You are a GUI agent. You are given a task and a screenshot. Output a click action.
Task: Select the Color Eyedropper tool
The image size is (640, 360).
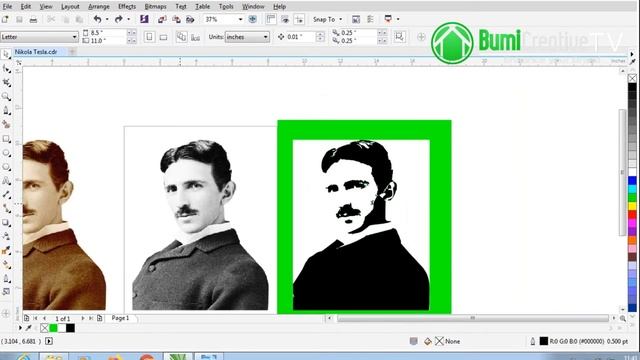pos(6,250)
